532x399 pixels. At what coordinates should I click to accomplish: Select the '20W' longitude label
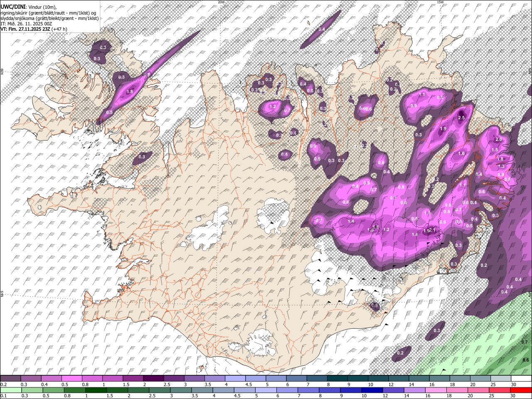pos(221,2)
